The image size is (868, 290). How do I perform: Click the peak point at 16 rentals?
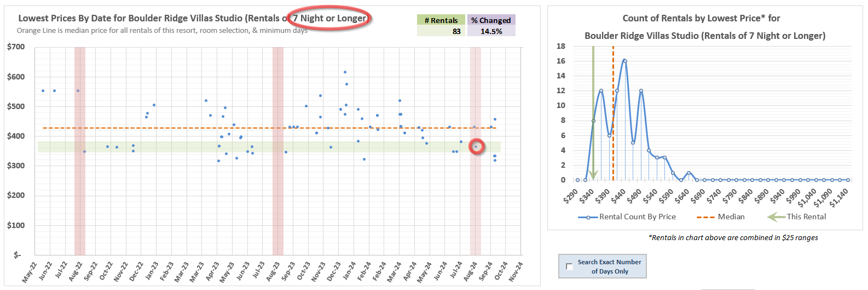pos(624,61)
